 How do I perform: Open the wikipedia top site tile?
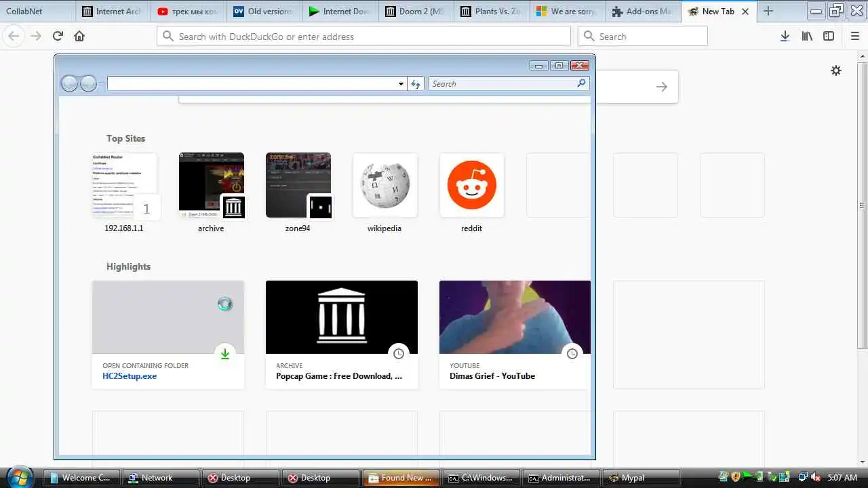click(384, 192)
